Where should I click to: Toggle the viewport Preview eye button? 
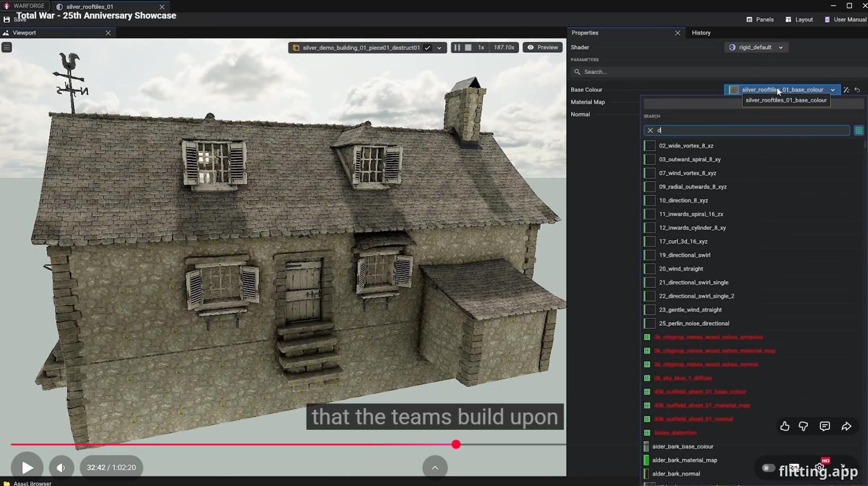[543, 48]
